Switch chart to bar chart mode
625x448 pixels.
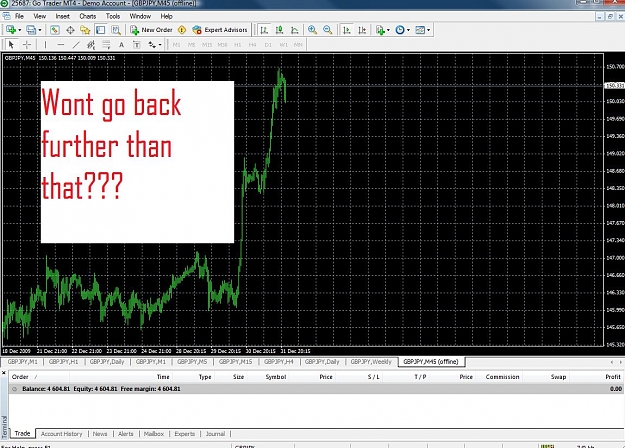[264, 30]
